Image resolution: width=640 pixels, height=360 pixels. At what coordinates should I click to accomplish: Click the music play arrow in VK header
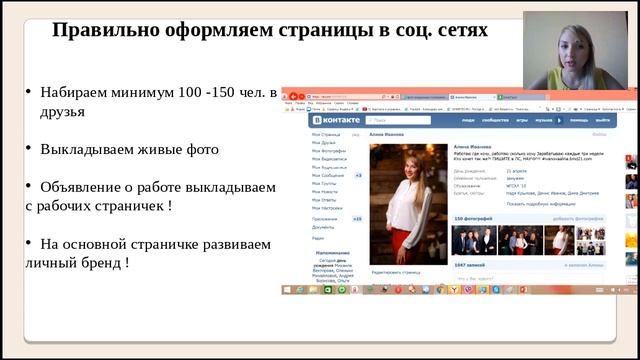coord(559,120)
